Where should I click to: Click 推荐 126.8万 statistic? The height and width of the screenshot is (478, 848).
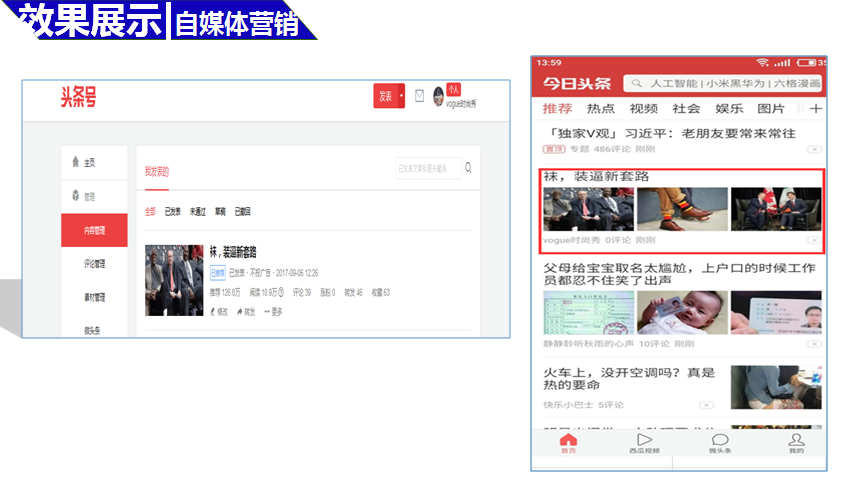[224, 293]
